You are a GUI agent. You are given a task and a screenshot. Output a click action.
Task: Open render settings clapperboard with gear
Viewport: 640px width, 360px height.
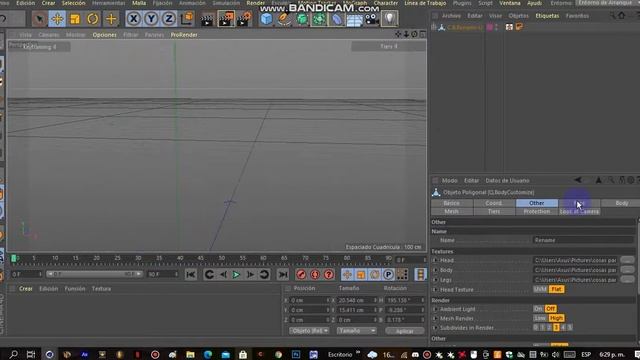244,19
